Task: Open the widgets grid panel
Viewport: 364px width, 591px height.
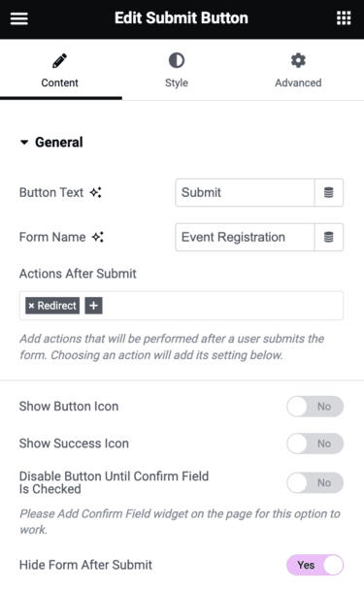Action: 344,18
